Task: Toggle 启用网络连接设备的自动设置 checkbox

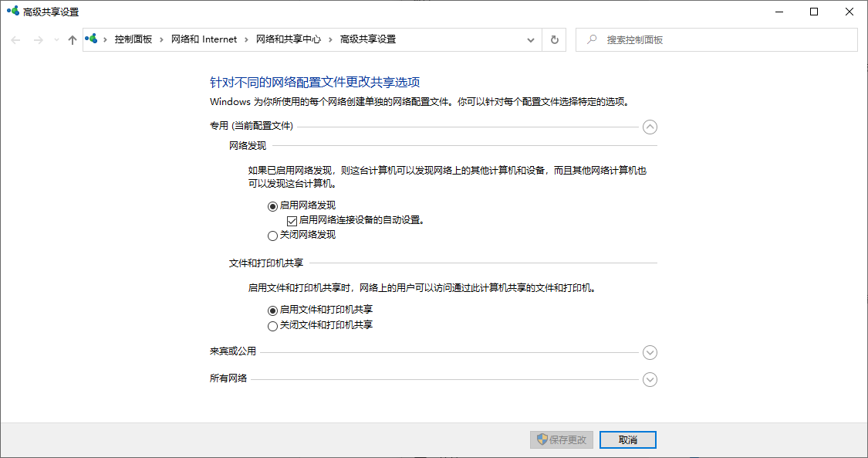Action: pos(292,221)
